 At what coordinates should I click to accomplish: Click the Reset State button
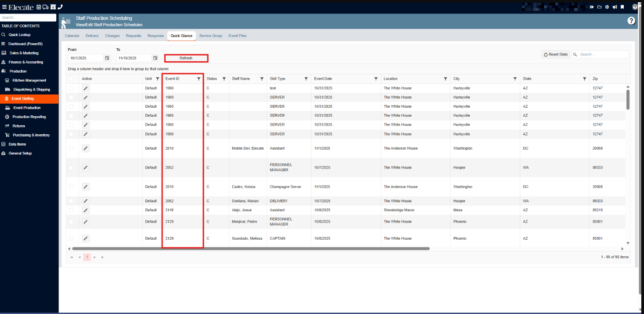pos(556,55)
